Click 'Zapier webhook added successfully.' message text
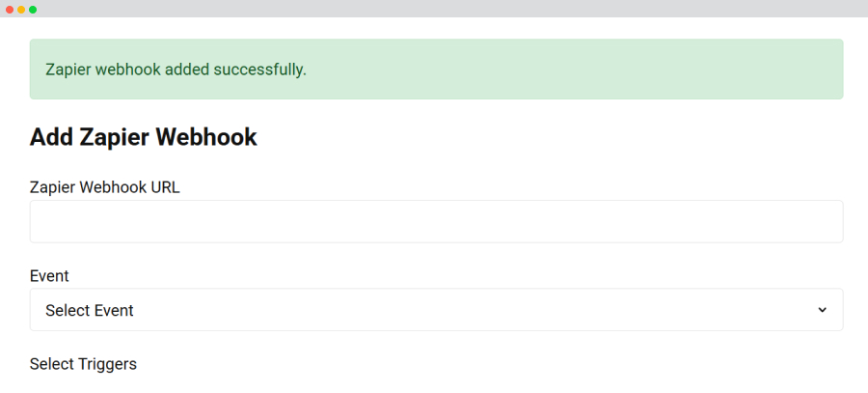The width and height of the screenshot is (868, 393). click(x=176, y=70)
